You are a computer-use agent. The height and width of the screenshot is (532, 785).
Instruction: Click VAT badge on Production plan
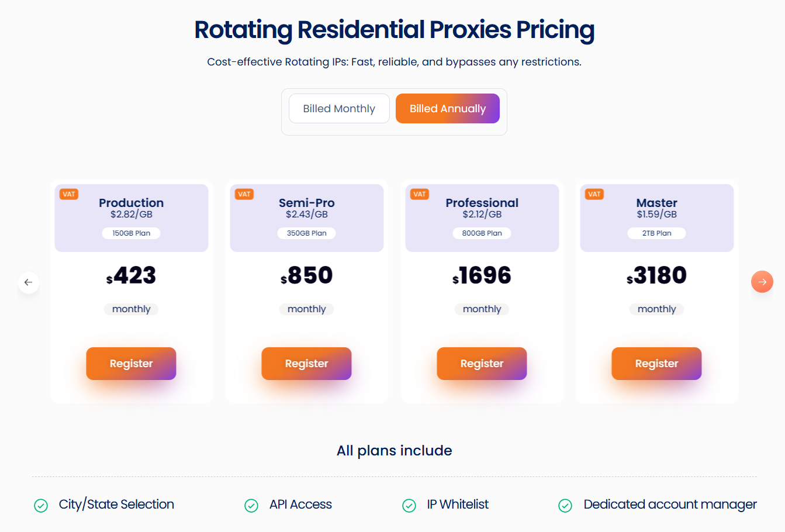coord(69,194)
